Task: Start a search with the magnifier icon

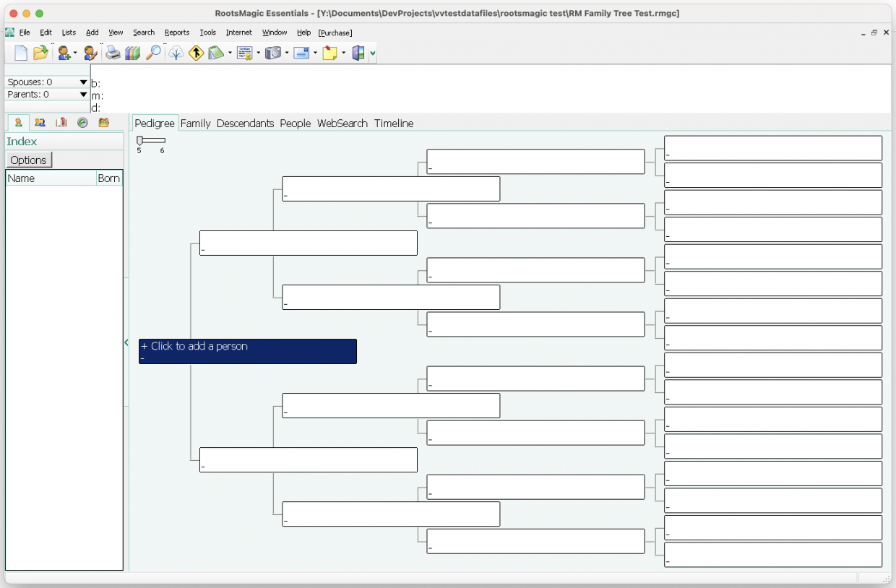Action: (153, 53)
